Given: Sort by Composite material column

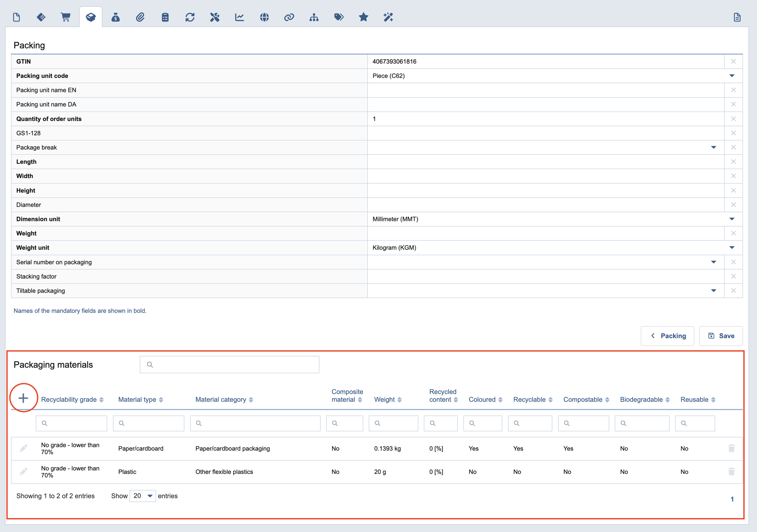Looking at the screenshot, I should [347, 395].
